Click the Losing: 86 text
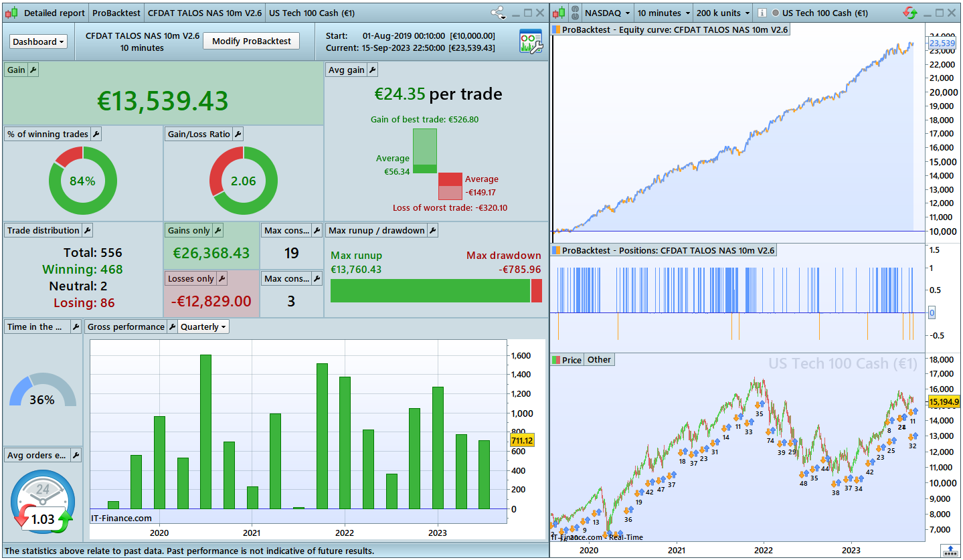This screenshot has width=963, height=560. point(84,303)
